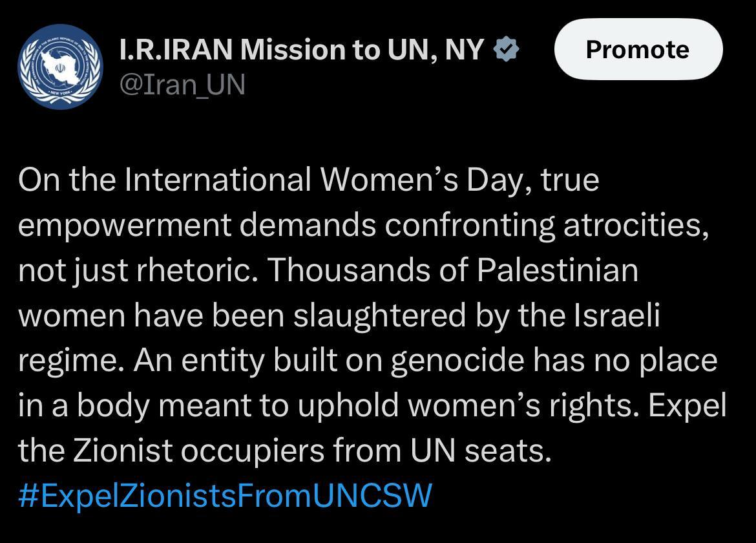This screenshot has height=543, width=756.
Task: Click the @Iran_UN handle
Action: coord(183,84)
